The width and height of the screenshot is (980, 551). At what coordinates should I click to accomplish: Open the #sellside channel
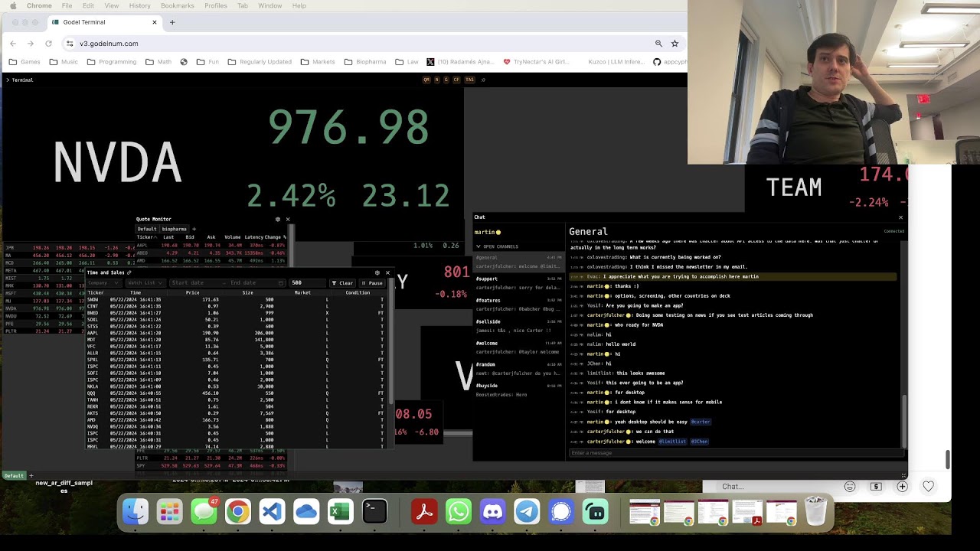tap(519, 326)
